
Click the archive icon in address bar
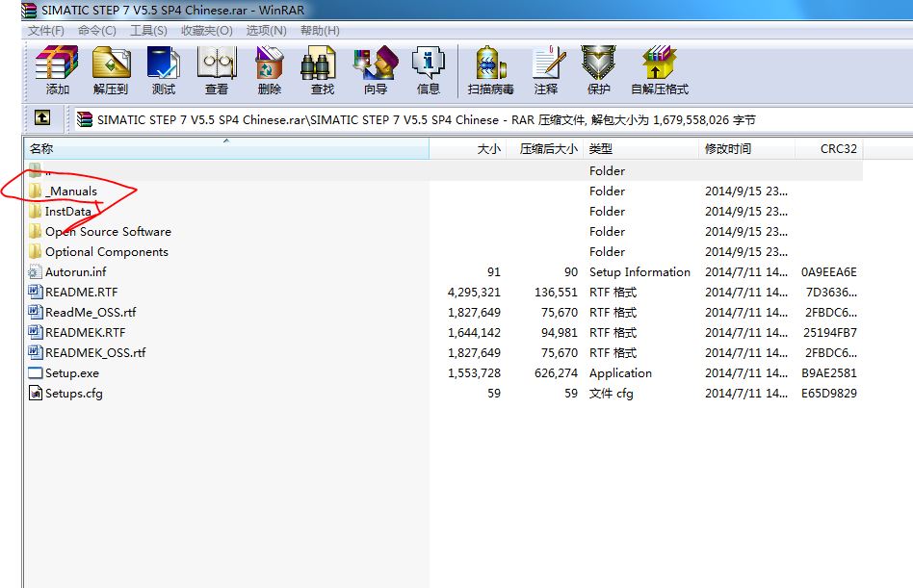point(85,119)
